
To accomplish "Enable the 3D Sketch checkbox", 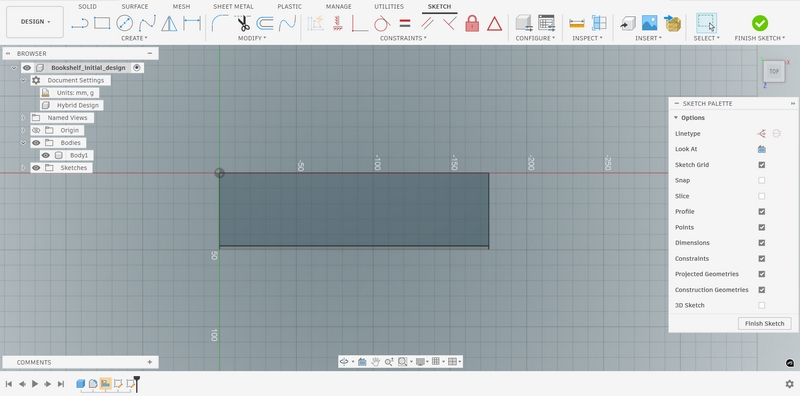I will [x=762, y=305].
